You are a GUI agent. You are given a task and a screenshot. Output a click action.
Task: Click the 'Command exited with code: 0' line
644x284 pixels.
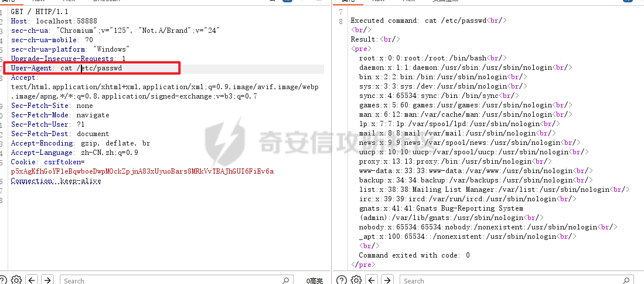[x=414, y=255]
